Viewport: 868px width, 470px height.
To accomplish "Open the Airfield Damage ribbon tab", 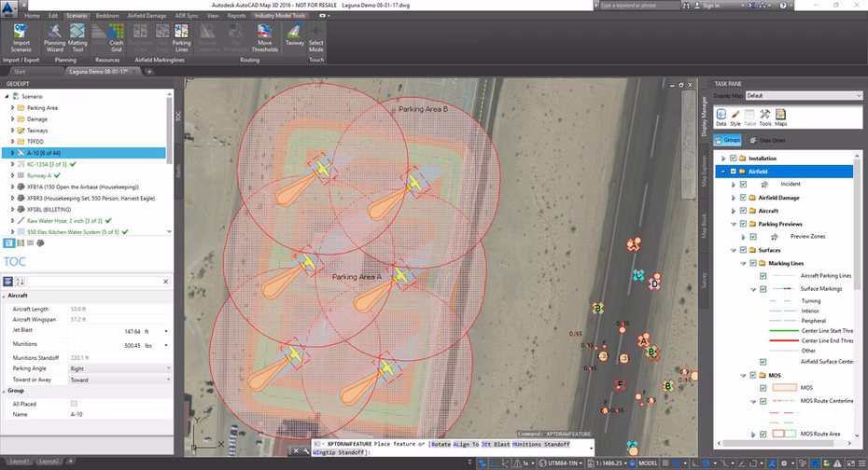I will coord(147,16).
